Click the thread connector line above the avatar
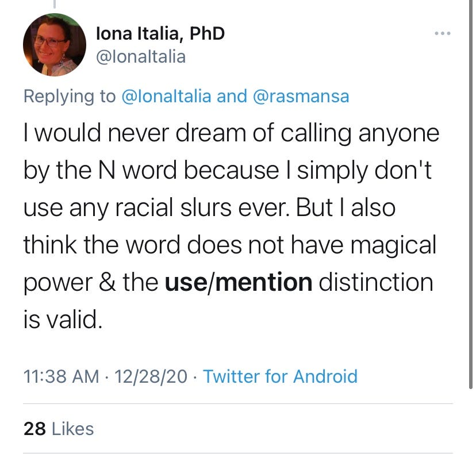476x454 pixels. (55, 4)
